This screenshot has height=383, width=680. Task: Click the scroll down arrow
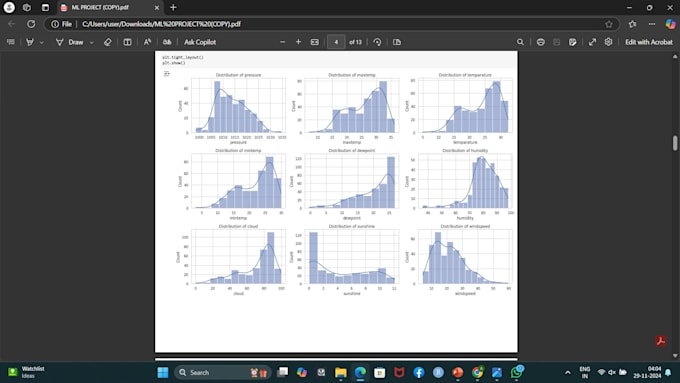point(675,356)
